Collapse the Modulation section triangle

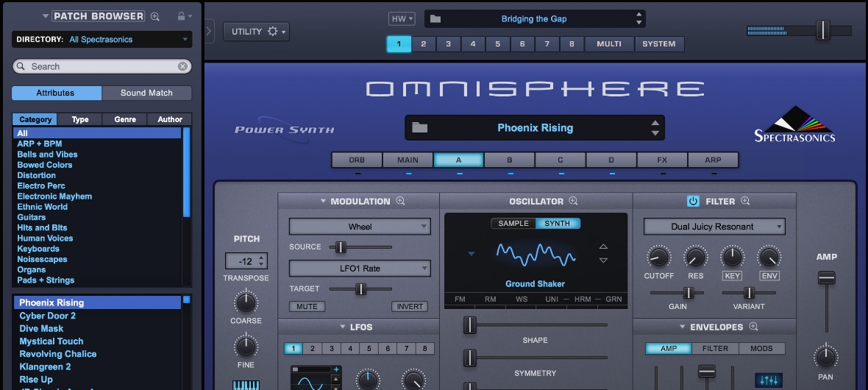tap(323, 201)
